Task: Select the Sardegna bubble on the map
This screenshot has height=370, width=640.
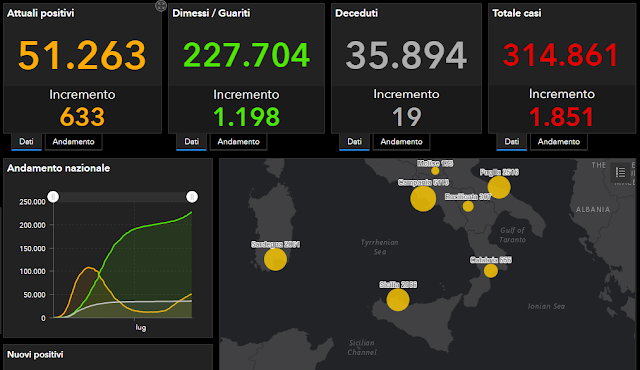Action: point(276,259)
